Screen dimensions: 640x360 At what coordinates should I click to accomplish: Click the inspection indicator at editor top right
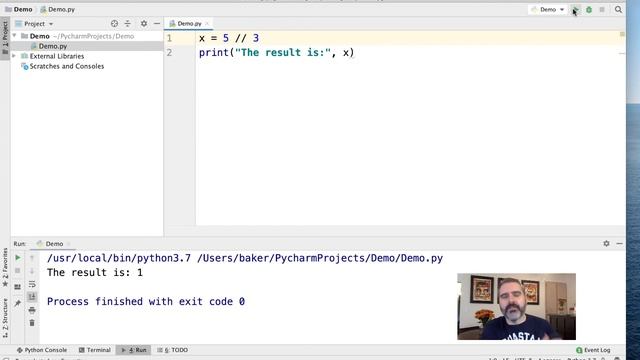[622, 34]
